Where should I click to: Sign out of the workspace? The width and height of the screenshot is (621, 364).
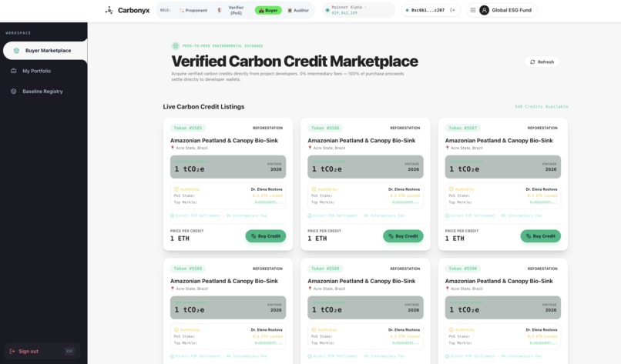click(x=42, y=352)
